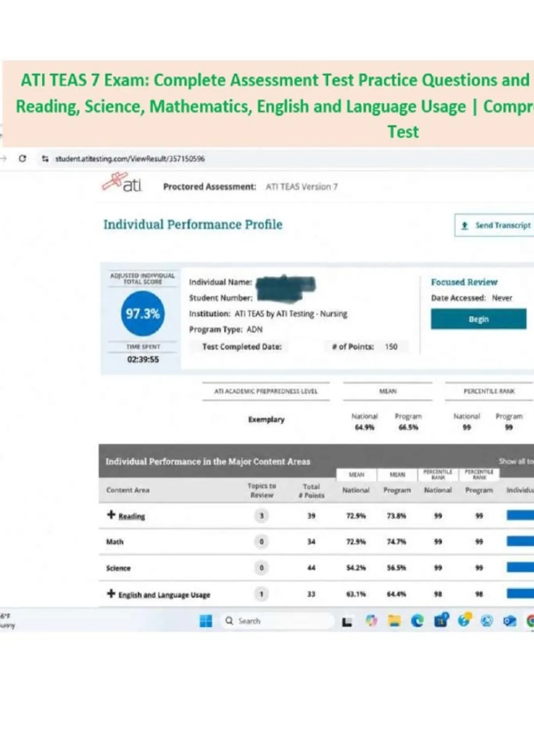Image resolution: width=534 pixels, height=756 pixels.
Task: Click Show all topics link
Action: pyautogui.click(x=516, y=461)
